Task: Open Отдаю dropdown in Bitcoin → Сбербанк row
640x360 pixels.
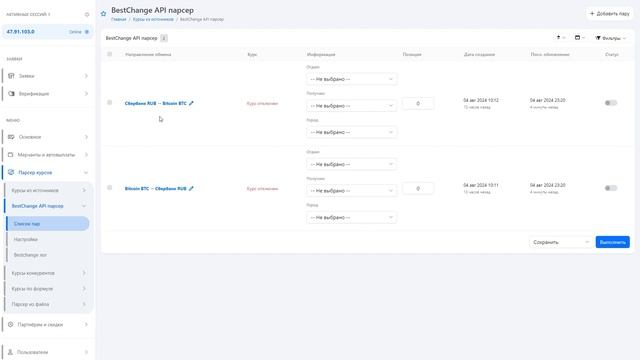Action: (351, 164)
